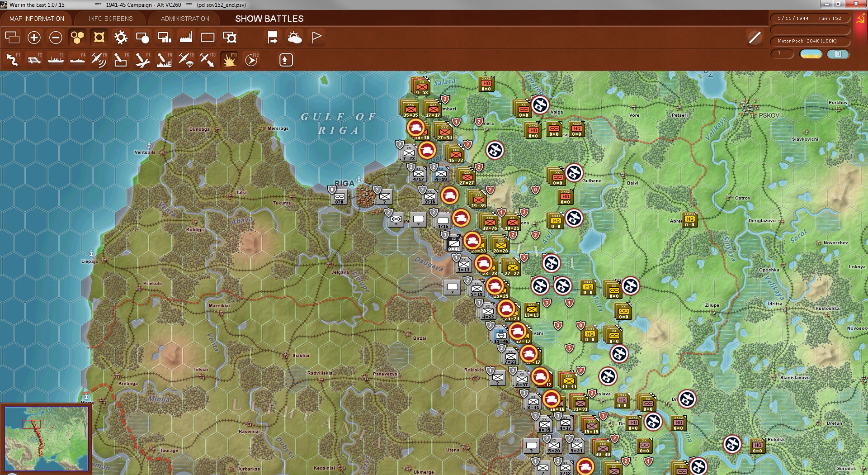Click the date and turn display
This screenshot has height=475, width=868.
pos(810,19)
